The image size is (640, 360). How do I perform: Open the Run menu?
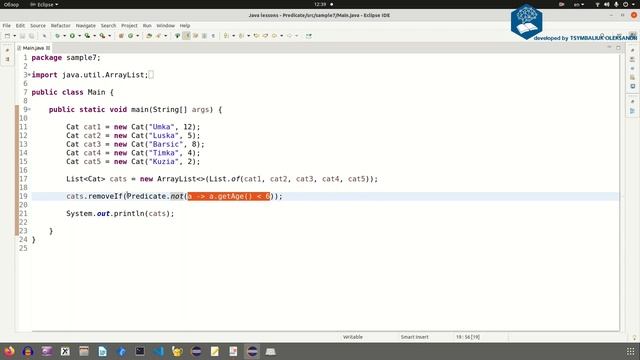[147, 25]
